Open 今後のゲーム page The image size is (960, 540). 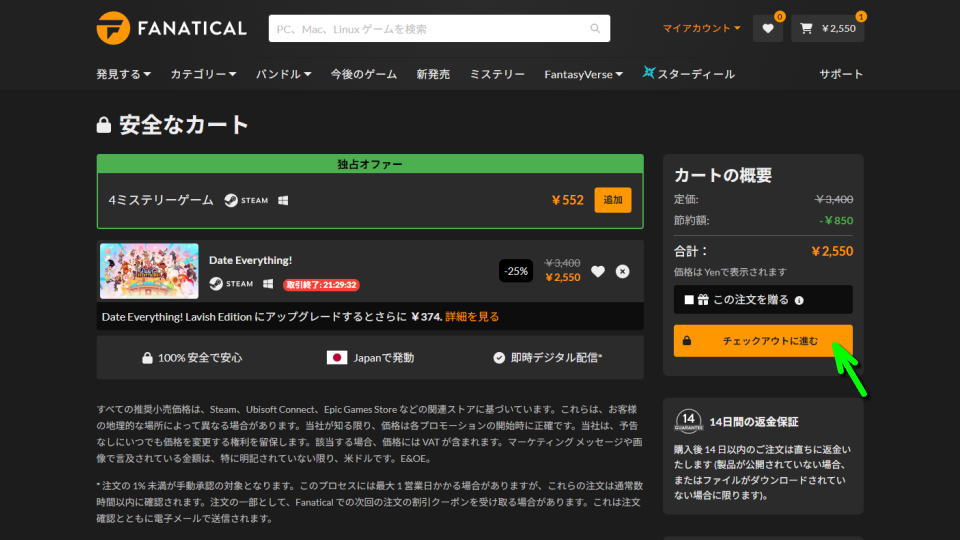click(364, 74)
